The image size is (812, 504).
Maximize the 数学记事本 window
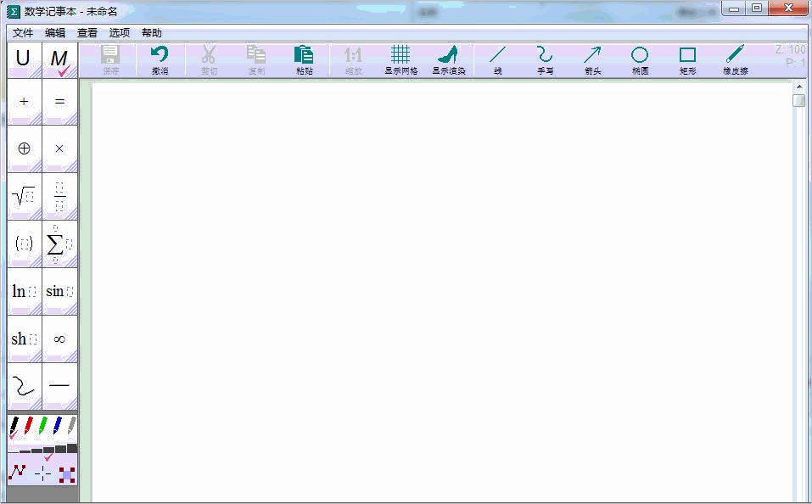pyautogui.click(x=757, y=8)
